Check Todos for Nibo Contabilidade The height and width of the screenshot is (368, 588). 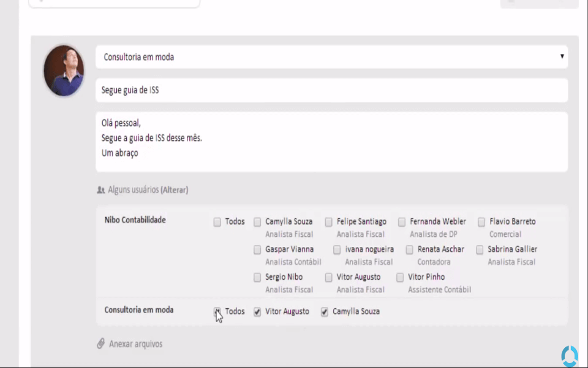[217, 222]
